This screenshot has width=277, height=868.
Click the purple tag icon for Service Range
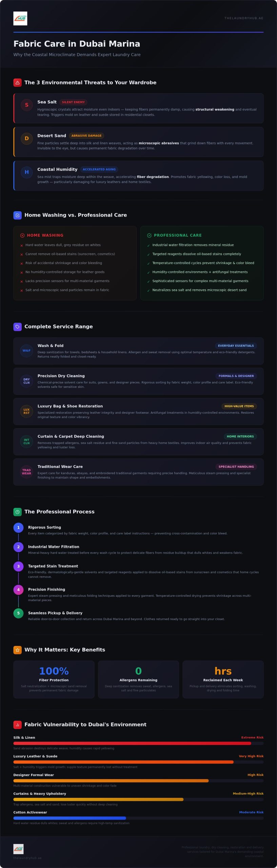pos(18,327)
